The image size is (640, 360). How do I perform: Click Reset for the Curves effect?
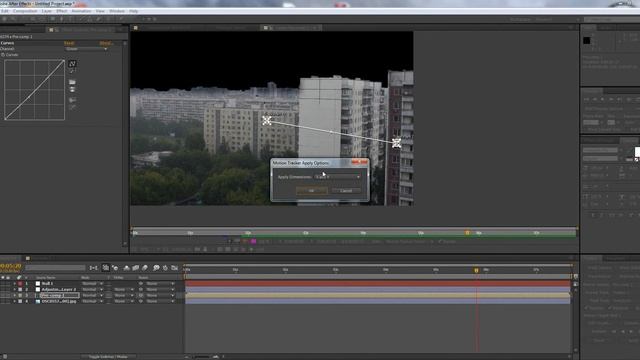69,43
